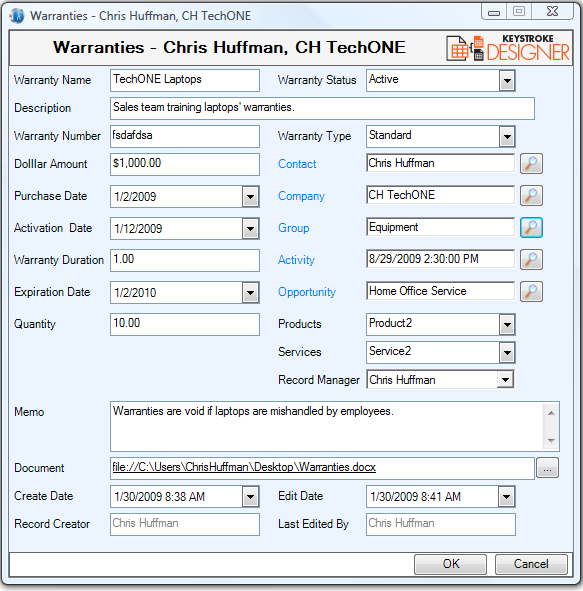The width and height of the screenshot is (583, 591).
Task: Expand the Record Manager dropdown
Action: (505, 380)
